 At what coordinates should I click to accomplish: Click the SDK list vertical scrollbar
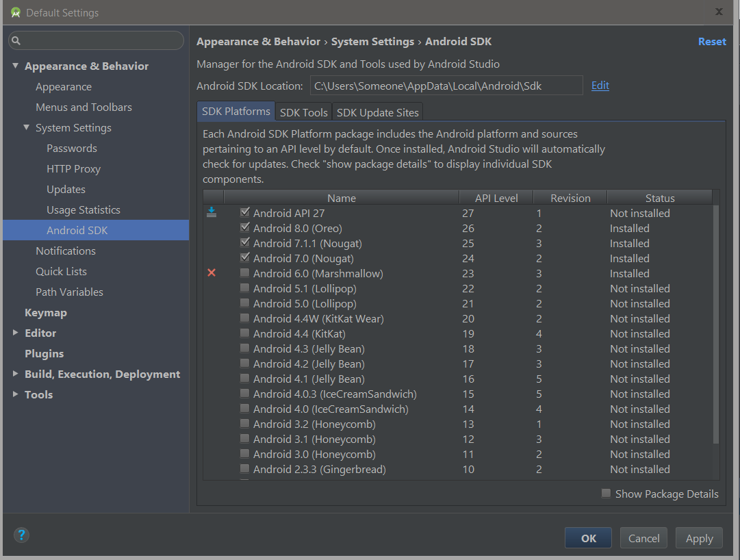click(715, 324)
